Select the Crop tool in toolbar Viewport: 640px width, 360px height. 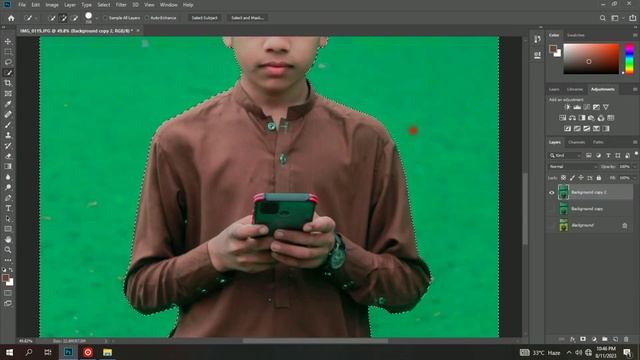click(8, 83)
